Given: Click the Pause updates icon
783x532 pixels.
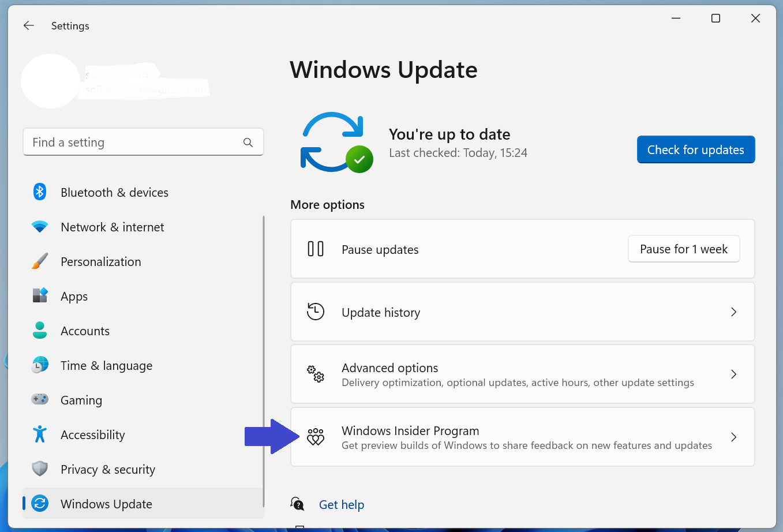Looking at the screenshot, I should pyautogui.click(x=316, y=249).
